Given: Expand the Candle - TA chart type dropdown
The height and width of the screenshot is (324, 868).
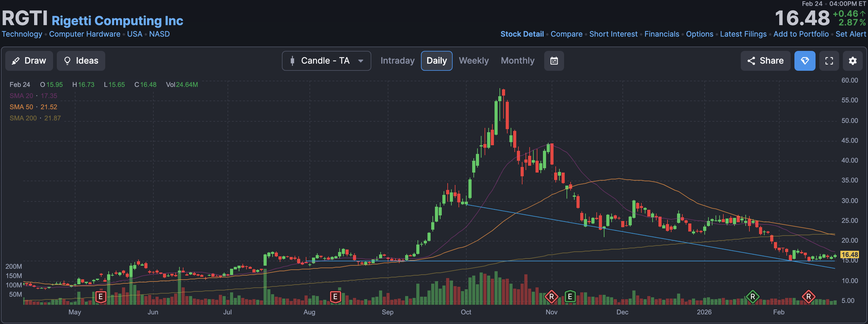Looking at the screenshot, I should (326, 61).
